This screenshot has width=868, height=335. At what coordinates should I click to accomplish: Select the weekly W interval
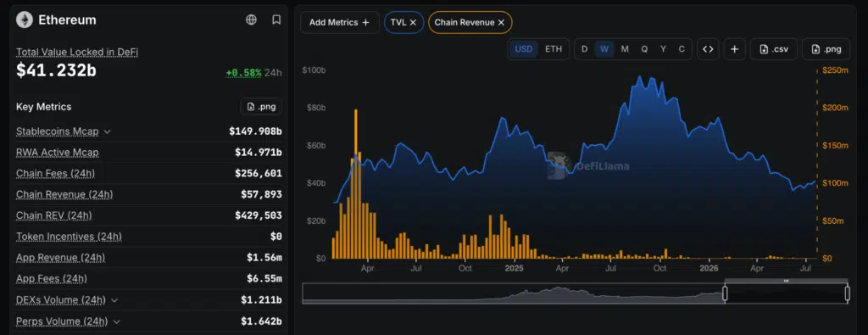pyautogui.click(x=604, y=48)
